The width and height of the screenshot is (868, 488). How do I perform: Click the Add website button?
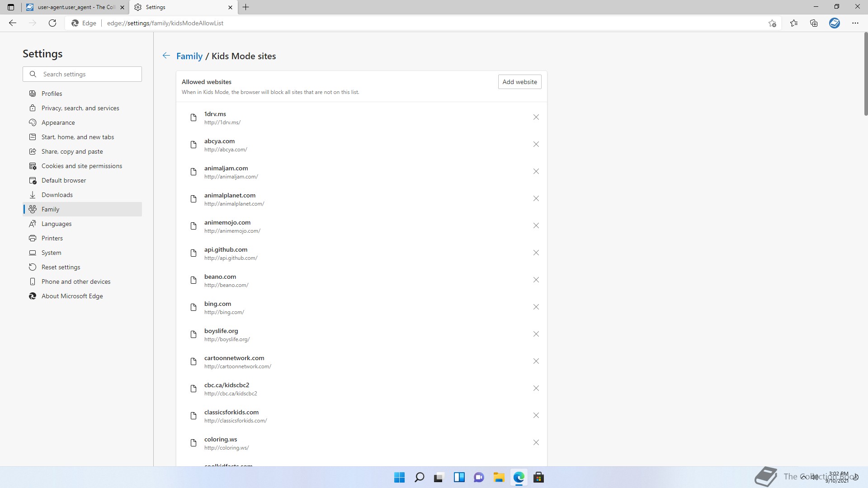click(519, 82)
